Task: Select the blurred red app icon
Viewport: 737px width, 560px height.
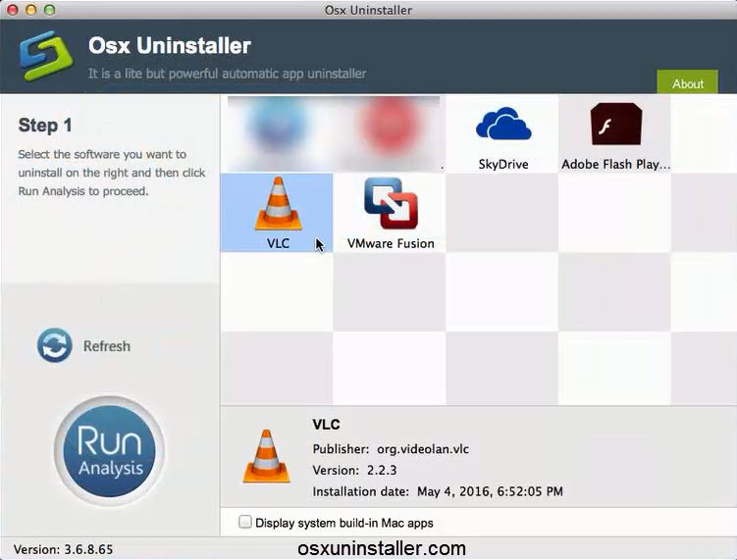Action: point(391,127)
